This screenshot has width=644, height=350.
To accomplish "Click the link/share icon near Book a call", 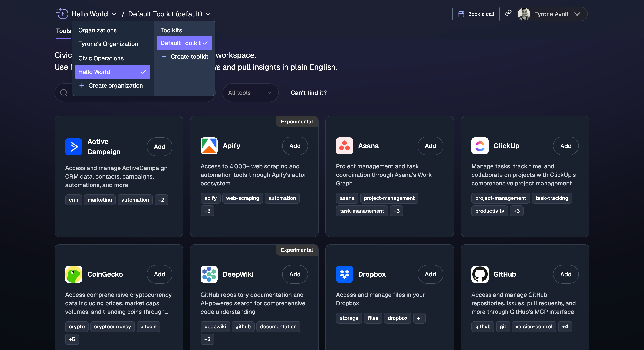I will pos(508,14).
